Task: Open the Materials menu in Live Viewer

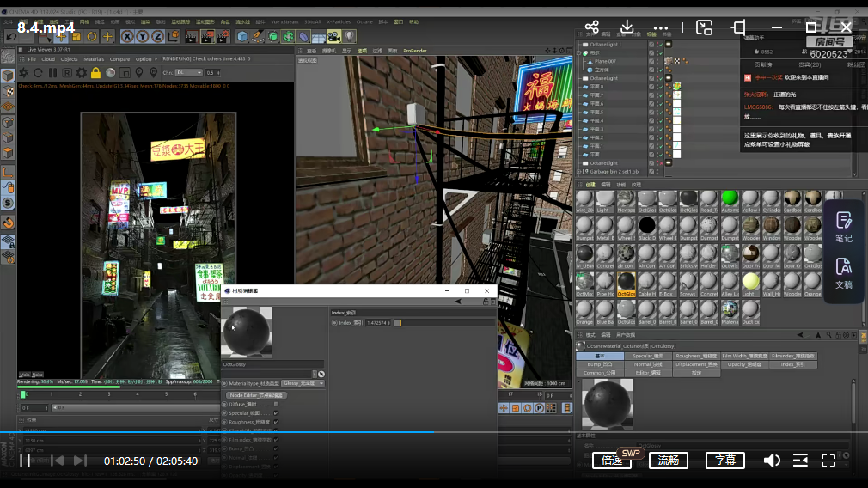Action: tap(94, 59)
